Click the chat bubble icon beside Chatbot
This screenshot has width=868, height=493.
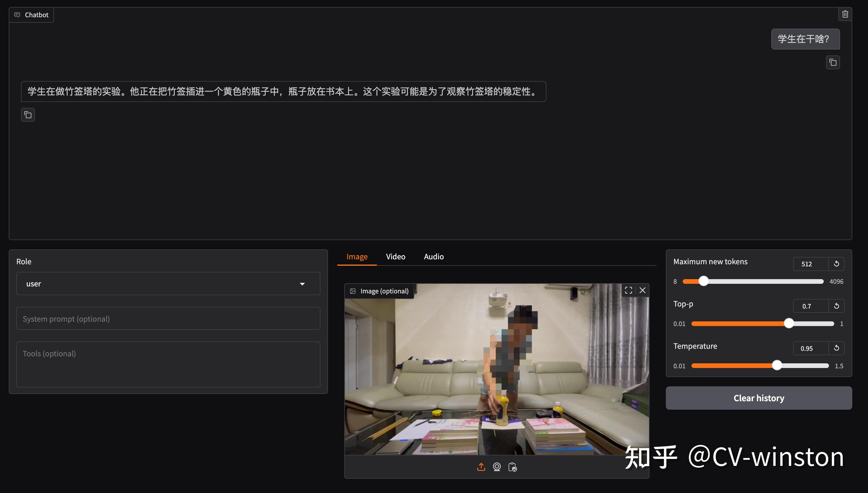(x=17, y=15)
